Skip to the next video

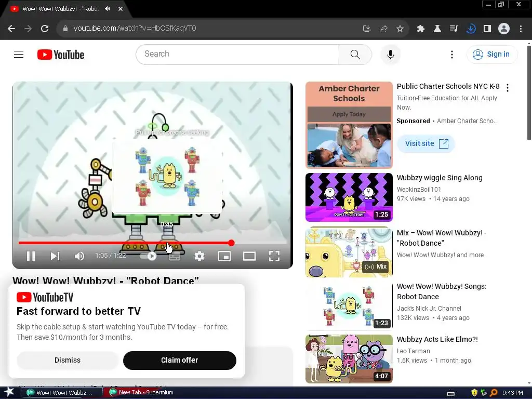point(55,256)
